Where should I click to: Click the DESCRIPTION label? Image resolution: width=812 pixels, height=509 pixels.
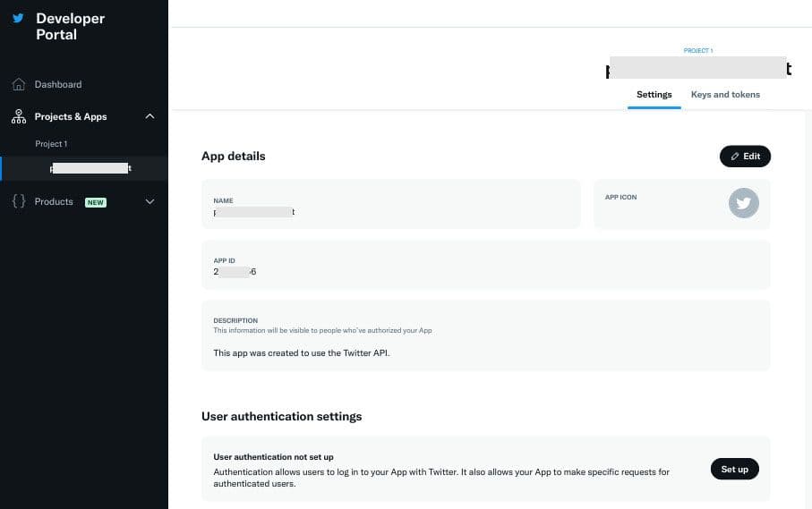[235, 321]
